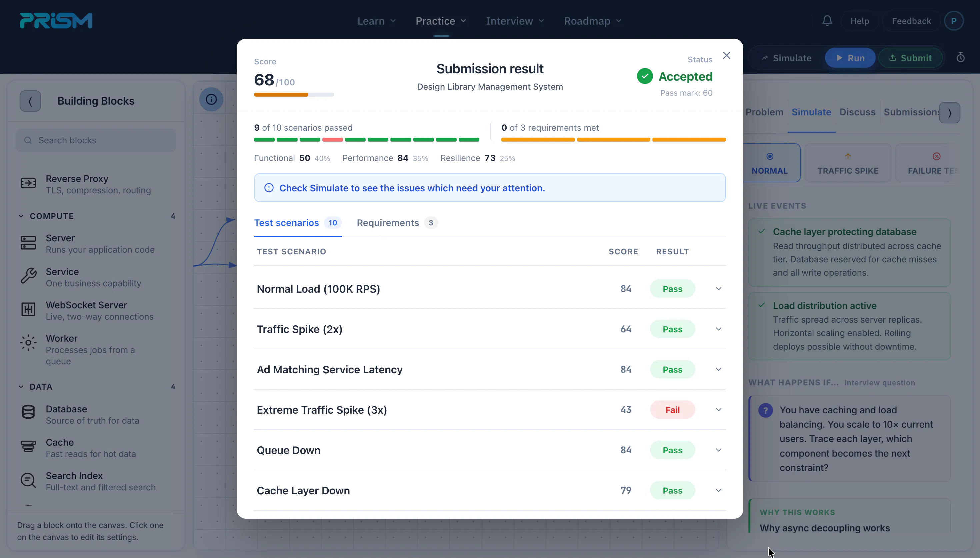Switch to the Test scenarios tab

pyautogui.click(x=298, y=223)
